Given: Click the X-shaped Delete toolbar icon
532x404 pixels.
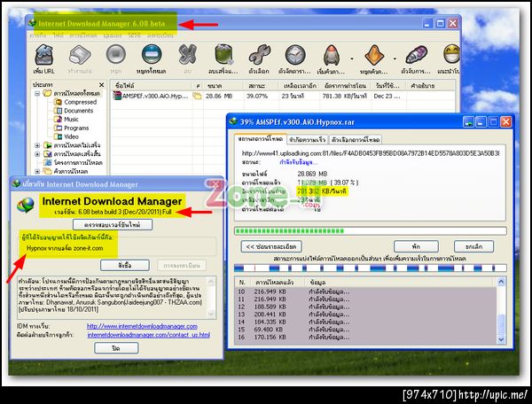Looking at the screenshot, I should pyautogui.click(x=187, y=54).
